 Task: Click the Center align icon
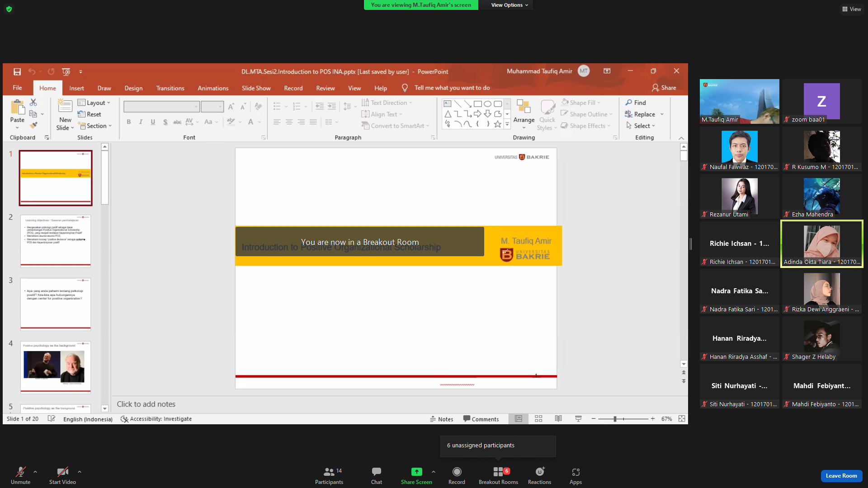pos(289,122)
